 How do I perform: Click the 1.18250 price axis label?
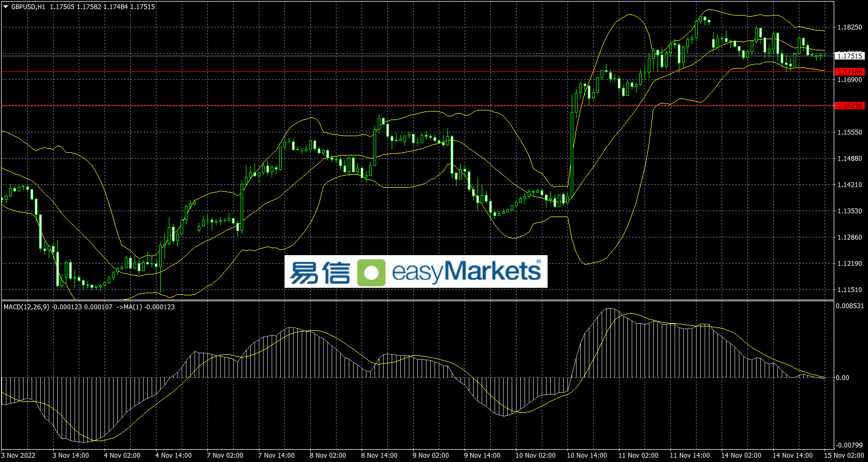pyautogui.click(x=850, y=27)
